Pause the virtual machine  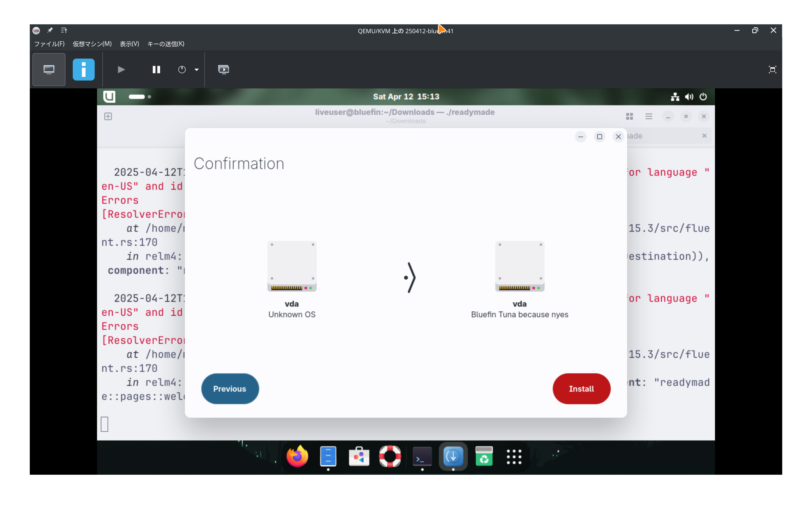point(156,69)
